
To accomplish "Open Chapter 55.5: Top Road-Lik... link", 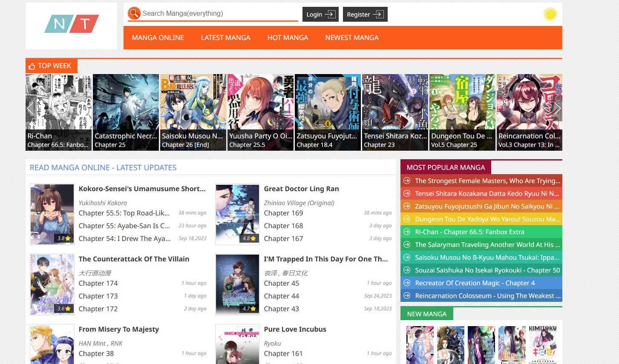I will pyautogui.click(x=124, y=213).
